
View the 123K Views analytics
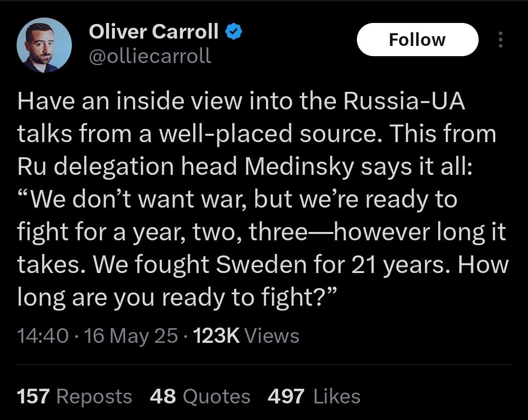(246, 336)
